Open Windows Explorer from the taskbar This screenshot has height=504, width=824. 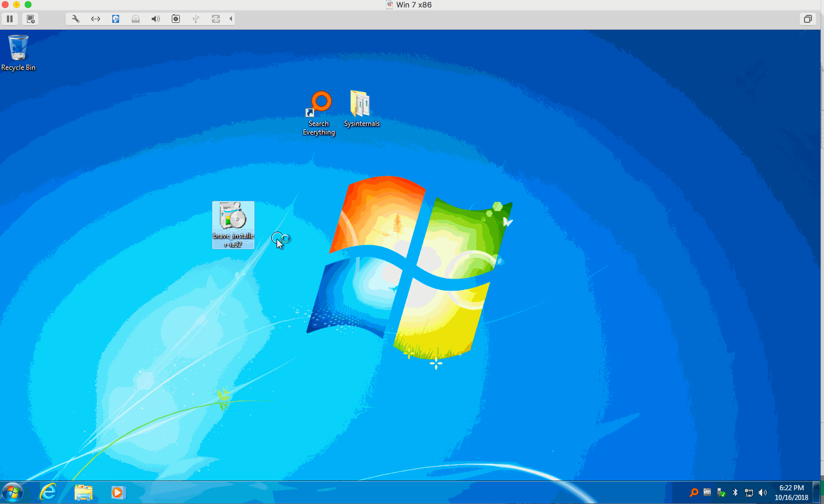(x=84, y=492)
